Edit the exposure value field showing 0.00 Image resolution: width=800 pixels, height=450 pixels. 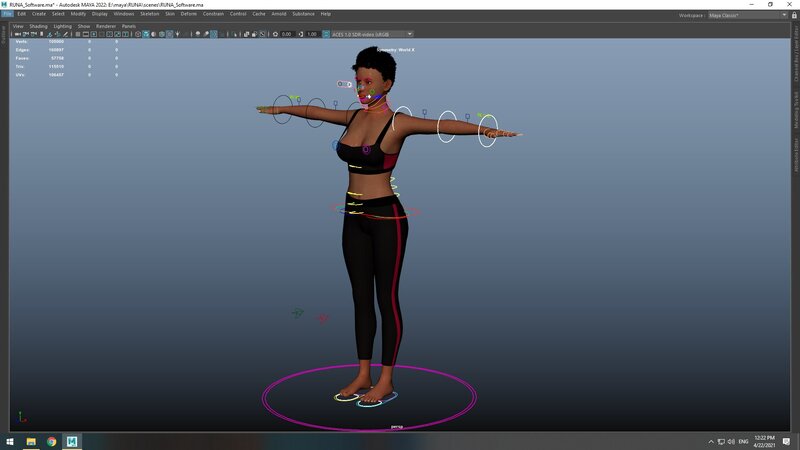tap(286, 34)
